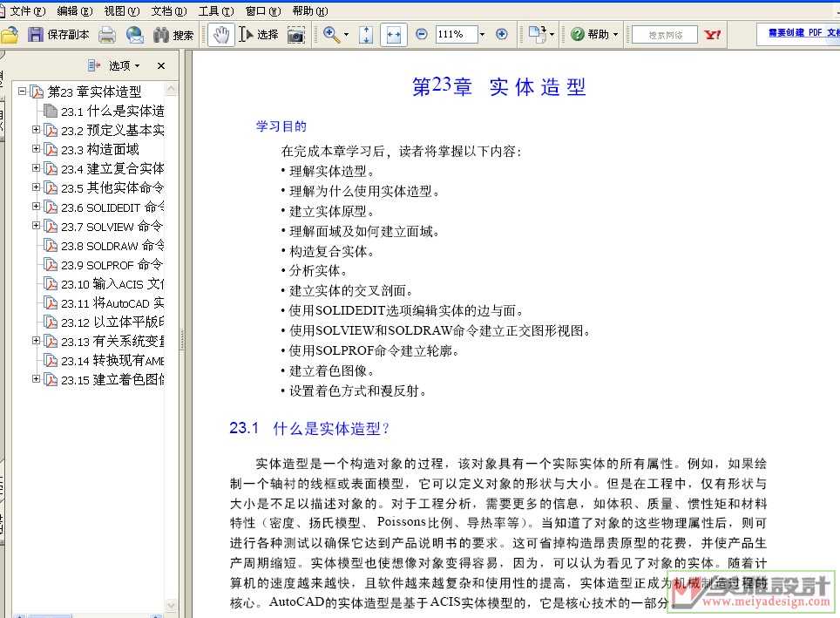Click the zoom in plus button
Viewport: 840px width, 618px height.
tap(501, 35)
